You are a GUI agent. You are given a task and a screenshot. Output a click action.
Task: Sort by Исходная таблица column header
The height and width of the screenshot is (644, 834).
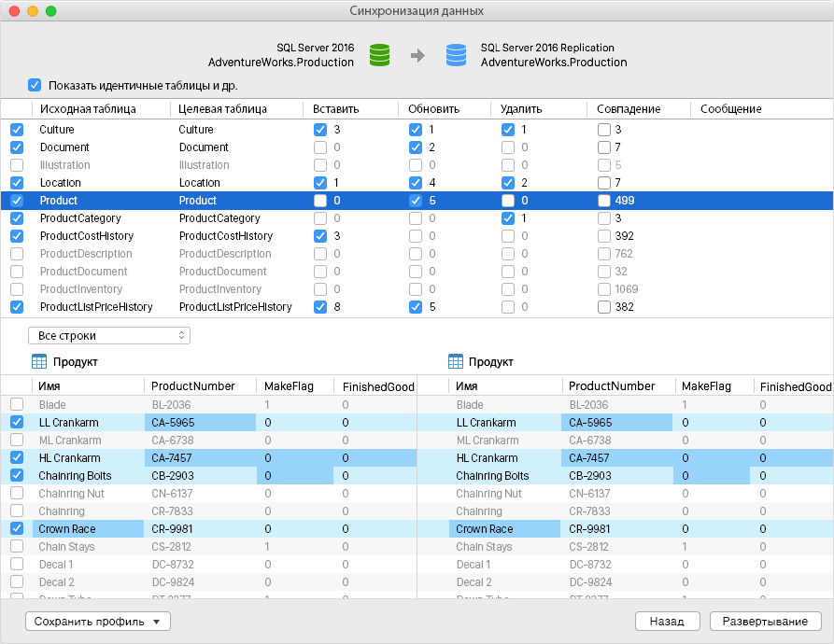point(88,109)
